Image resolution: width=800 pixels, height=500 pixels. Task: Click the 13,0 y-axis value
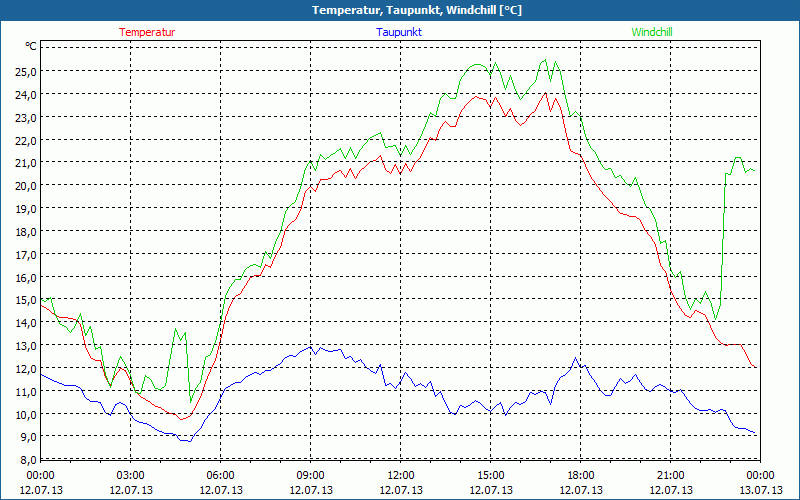tap(26, 345)
